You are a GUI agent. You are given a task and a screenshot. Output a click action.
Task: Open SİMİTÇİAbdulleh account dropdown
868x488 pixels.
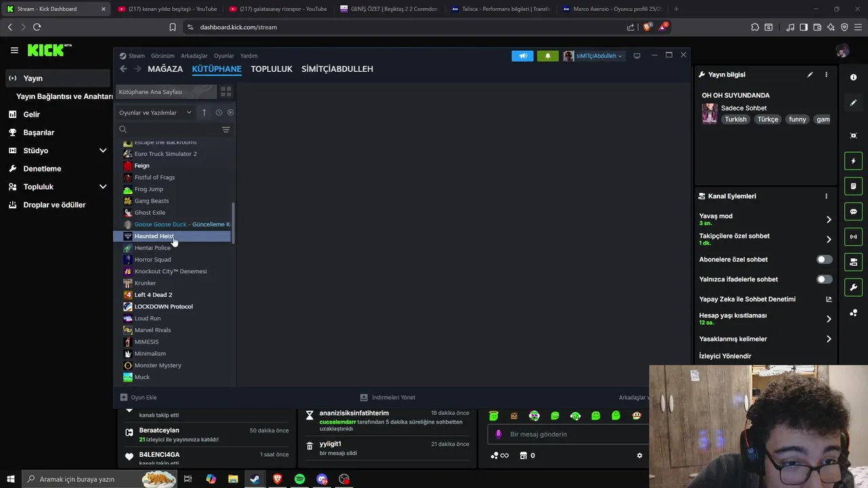click(x=593, y=56)
